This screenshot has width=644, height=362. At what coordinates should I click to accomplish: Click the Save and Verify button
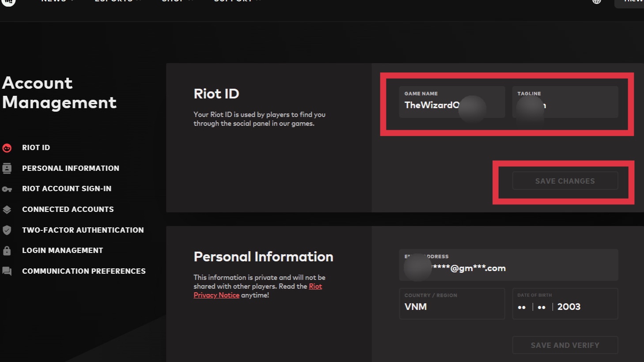coord(565,345)
